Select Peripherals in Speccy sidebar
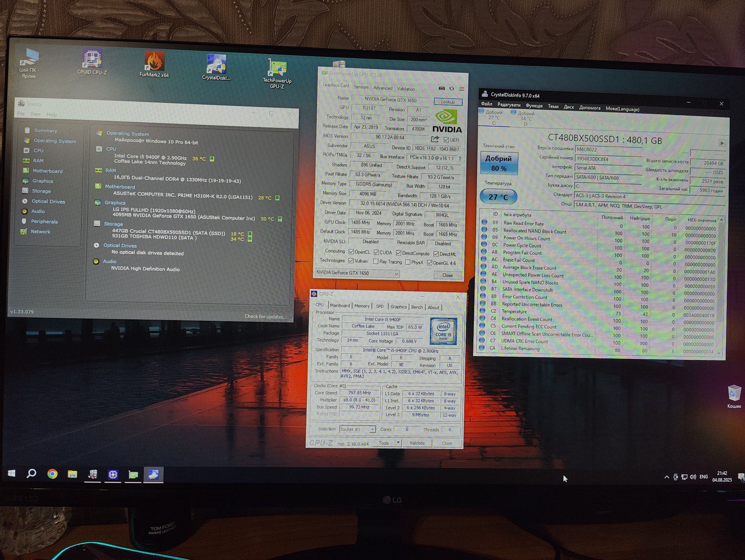The width and height of the screenshot is (745, 560). [x=44, y=222]
